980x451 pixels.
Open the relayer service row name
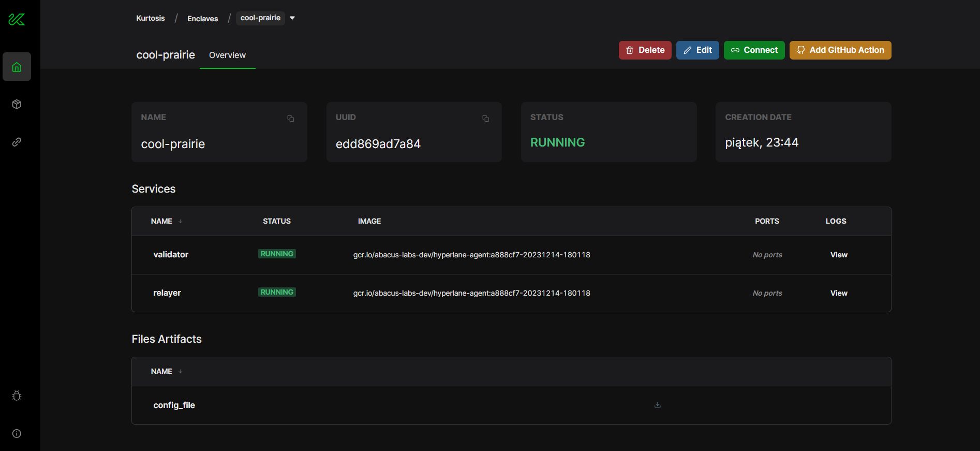tap(167, 293)
